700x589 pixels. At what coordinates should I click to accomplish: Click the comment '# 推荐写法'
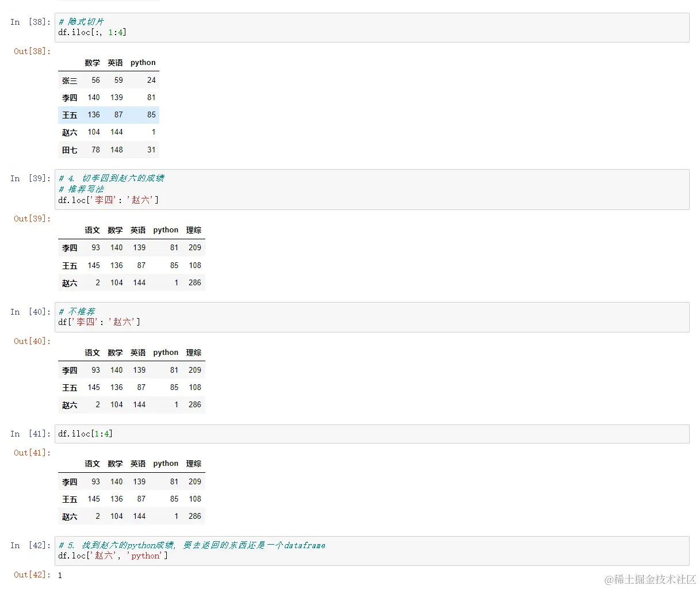pyautogui.click(x=81, y=189)
